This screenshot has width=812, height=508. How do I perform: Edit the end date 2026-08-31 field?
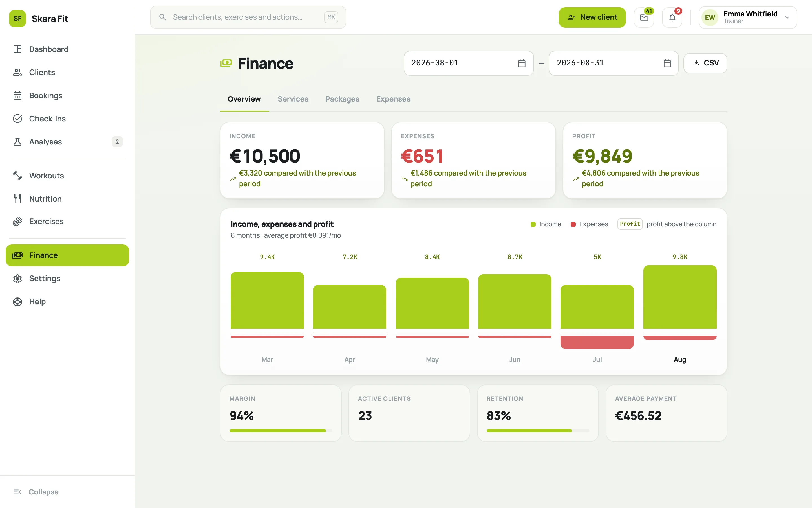click(613, 63)
